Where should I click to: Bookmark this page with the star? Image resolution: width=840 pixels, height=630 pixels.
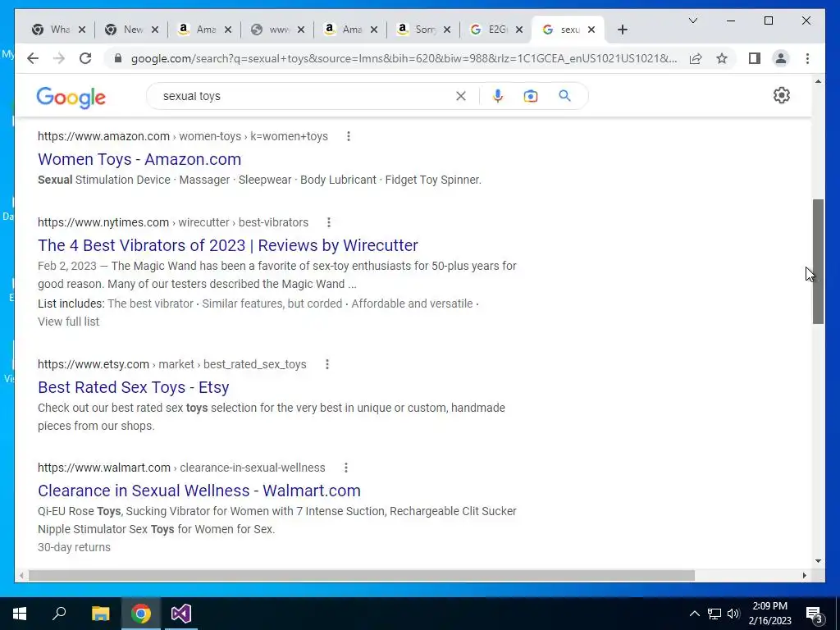[722, 58]
